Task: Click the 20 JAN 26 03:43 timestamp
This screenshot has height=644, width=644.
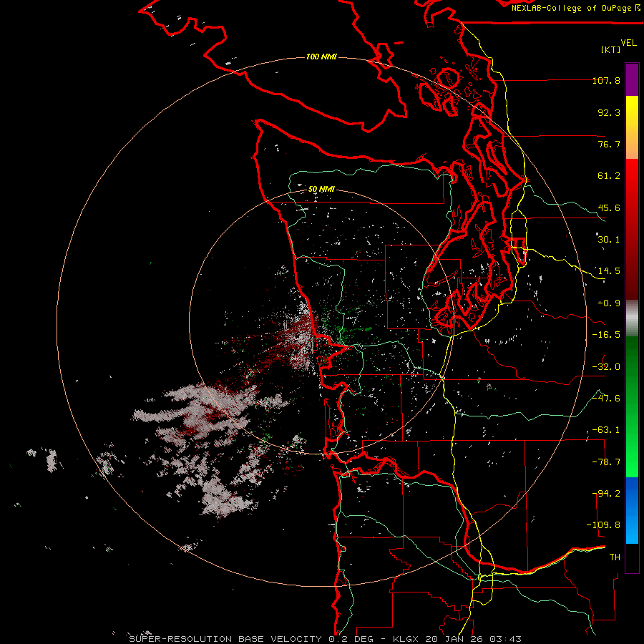Action: pyautogui.click(x=473, y=639)
